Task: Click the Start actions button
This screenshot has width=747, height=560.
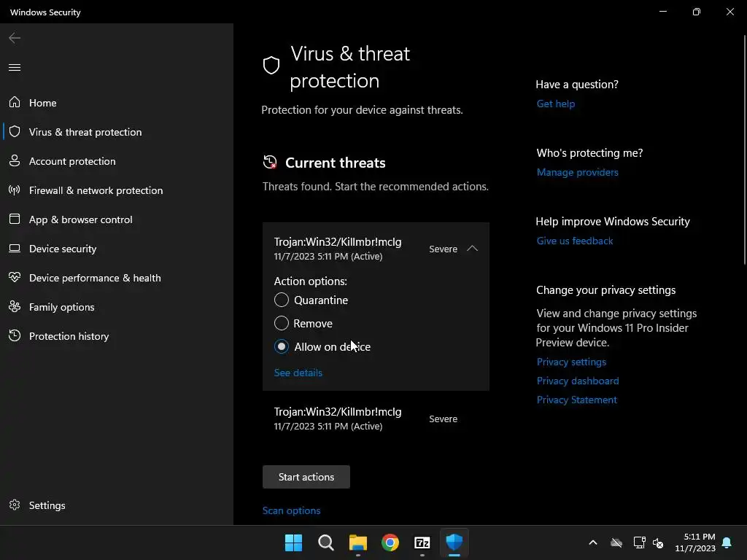Action: (x=306, y=477)
